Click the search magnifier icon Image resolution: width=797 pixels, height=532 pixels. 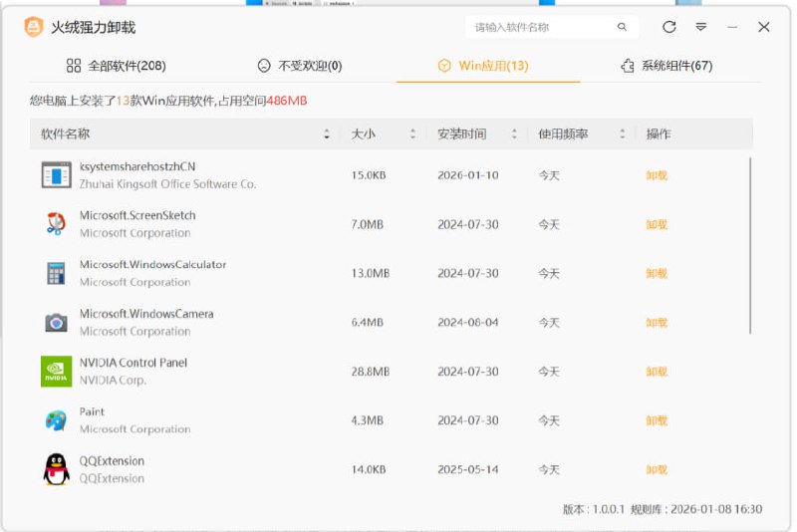(x=622, y=27)
